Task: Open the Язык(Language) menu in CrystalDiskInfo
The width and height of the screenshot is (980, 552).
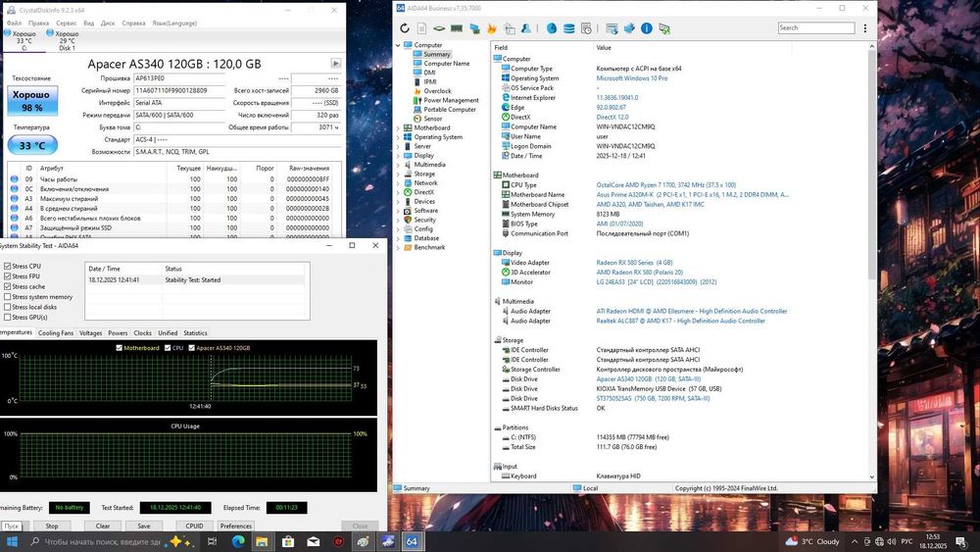Action: pyautogui.click(x=174, y=24)
